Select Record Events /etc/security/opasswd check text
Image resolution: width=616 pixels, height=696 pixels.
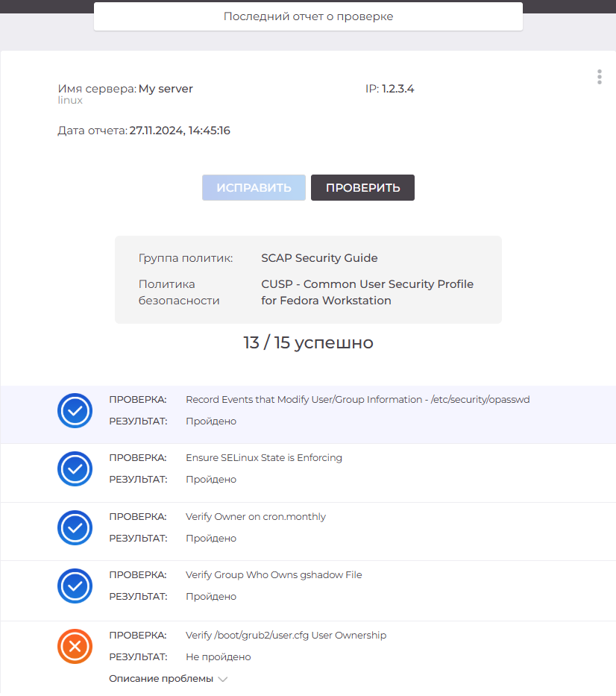[358, 400]
